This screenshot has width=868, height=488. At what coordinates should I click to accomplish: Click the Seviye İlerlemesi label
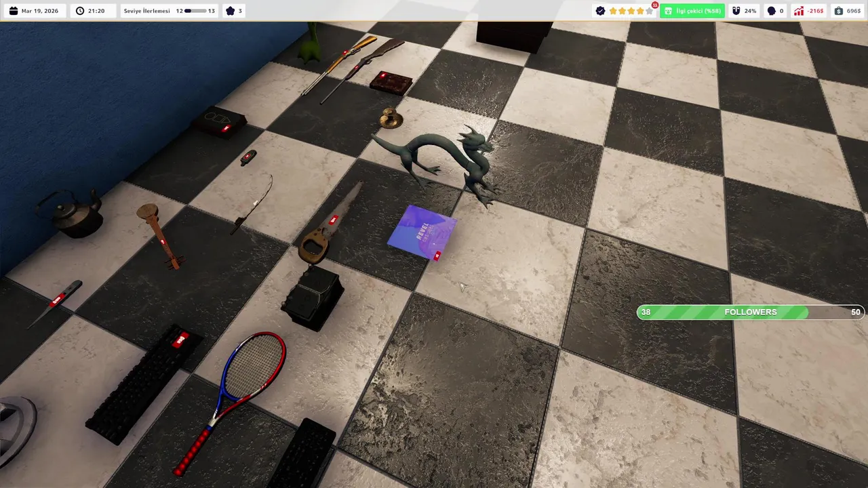[147, 11]
